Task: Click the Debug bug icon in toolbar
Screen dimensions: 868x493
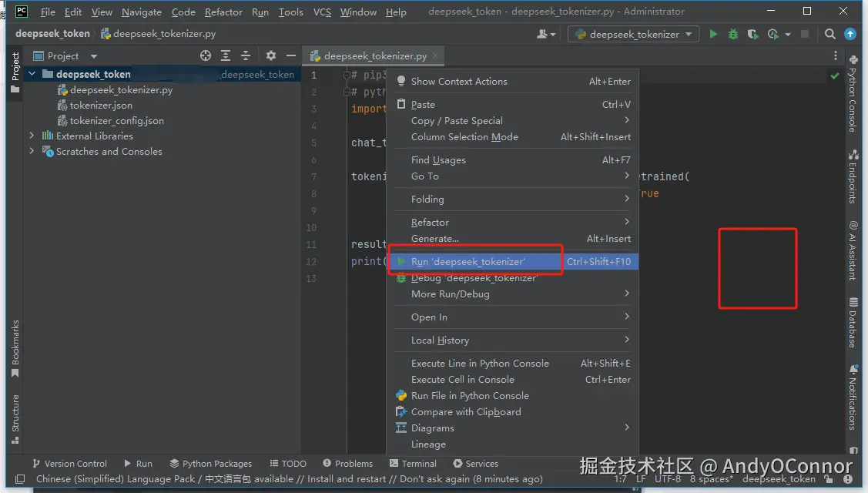Action: (x=732, y=35)
